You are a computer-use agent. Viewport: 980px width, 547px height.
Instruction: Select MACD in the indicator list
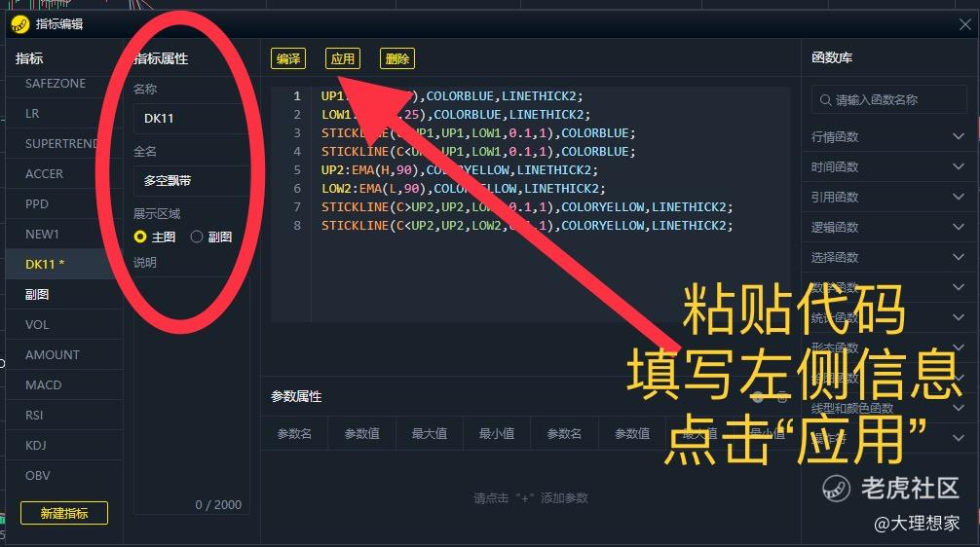point(44,384)
